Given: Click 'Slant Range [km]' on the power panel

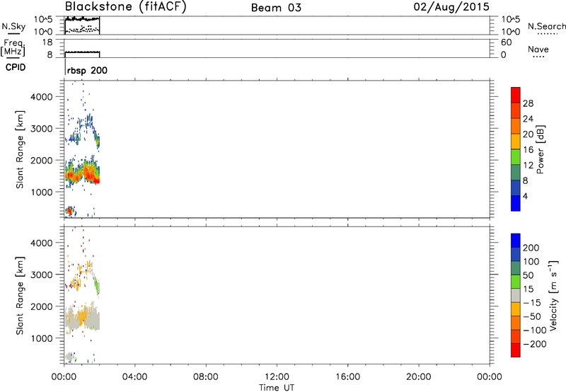Looking at the screenshot, I should 20,149.
